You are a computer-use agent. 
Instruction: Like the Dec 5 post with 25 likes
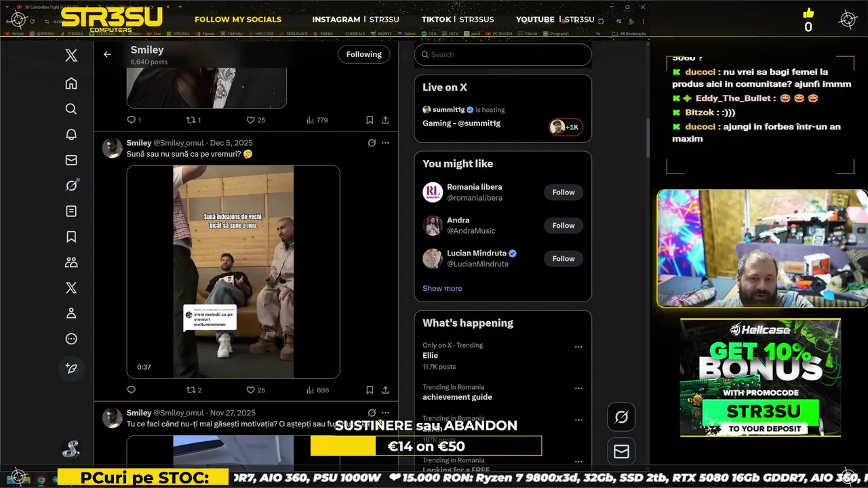click(256, 390)
